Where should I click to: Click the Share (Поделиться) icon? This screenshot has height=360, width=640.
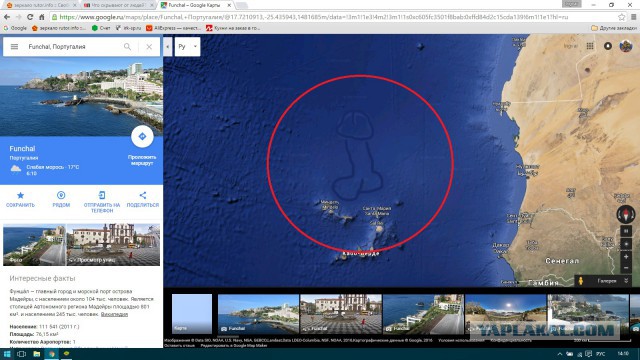[x=142, y=195]
